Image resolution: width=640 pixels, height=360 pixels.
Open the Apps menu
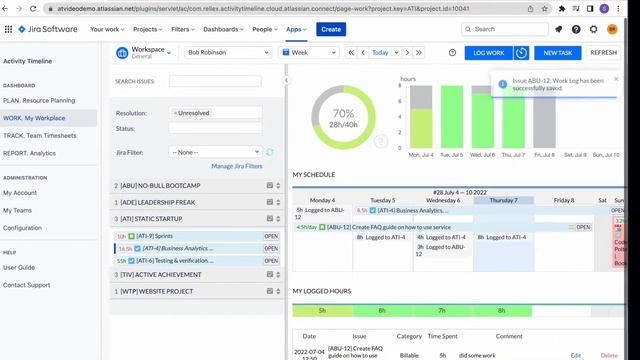coord(296,29)
